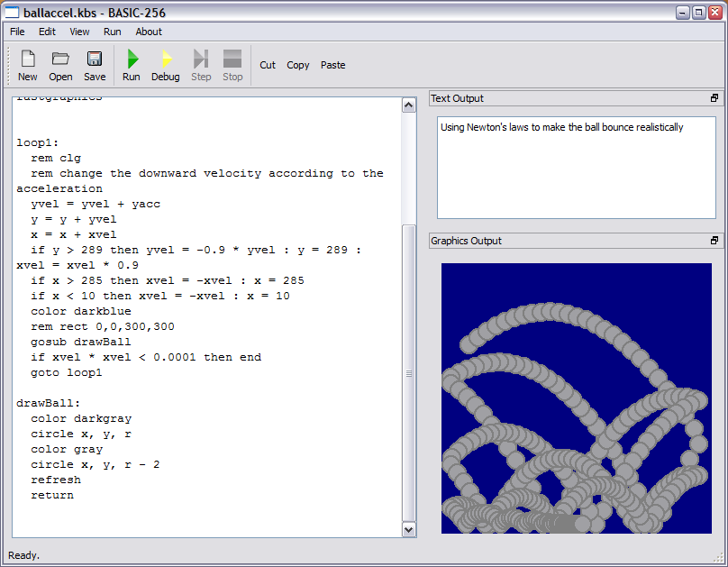Run the program with the green arrow

[x=132, y=65]
